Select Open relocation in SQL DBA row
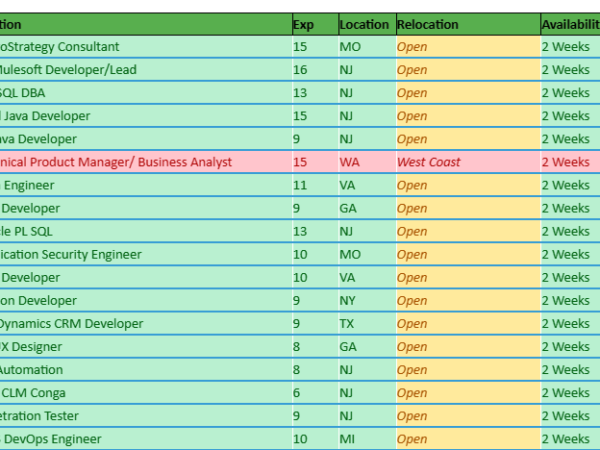Viewport: 600px width, 450px height. point(468,93)
